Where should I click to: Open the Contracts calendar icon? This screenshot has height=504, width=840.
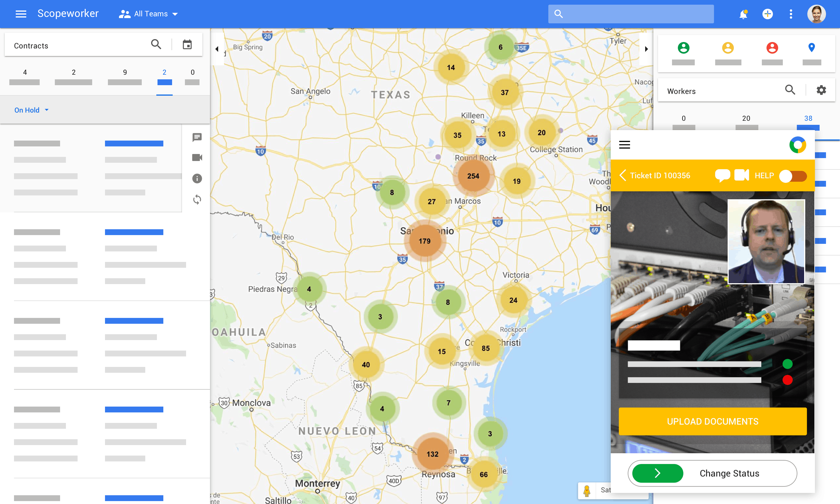187,45
